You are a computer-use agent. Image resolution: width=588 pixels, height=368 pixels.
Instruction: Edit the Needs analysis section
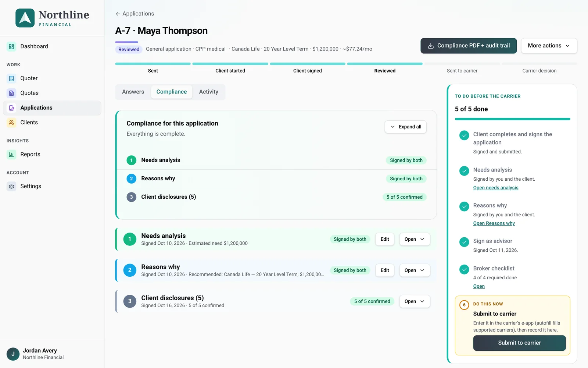tap(385, 239)
